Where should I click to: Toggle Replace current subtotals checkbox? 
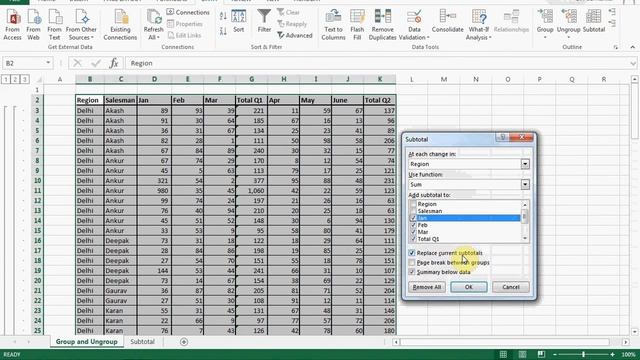coord(412,253)
